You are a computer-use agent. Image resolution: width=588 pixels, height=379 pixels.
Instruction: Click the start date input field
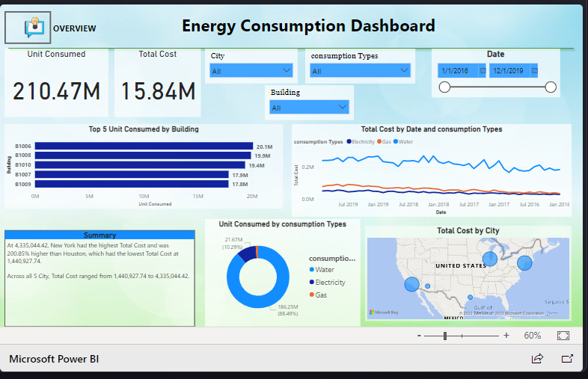tap(456, 70)
